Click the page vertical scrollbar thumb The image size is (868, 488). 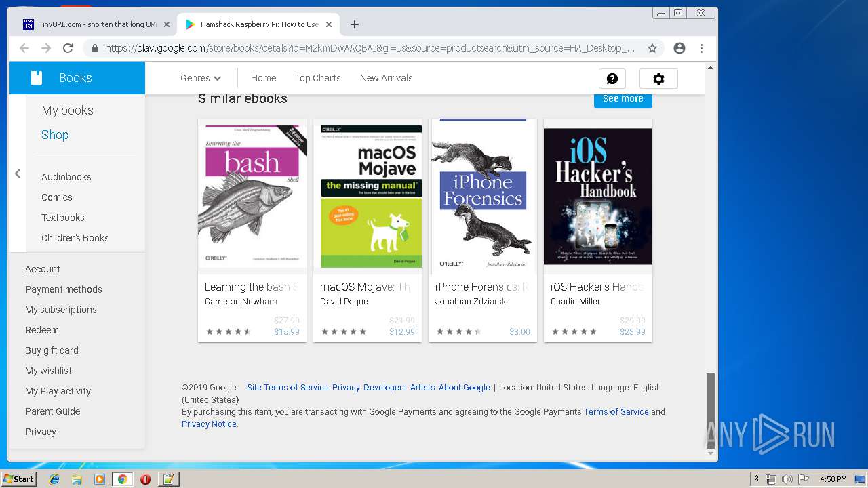(x=711, y=410)
